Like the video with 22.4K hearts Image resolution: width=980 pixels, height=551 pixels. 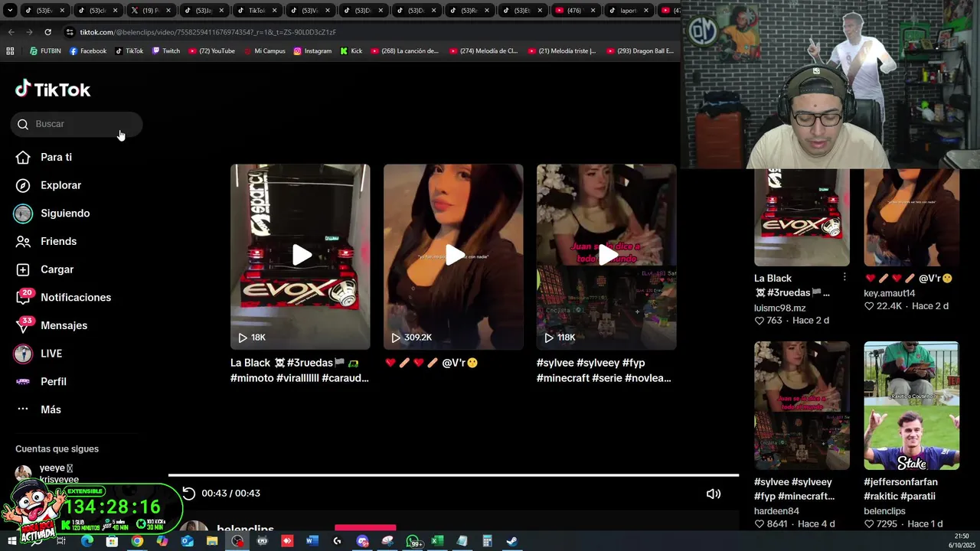[869, 306]
